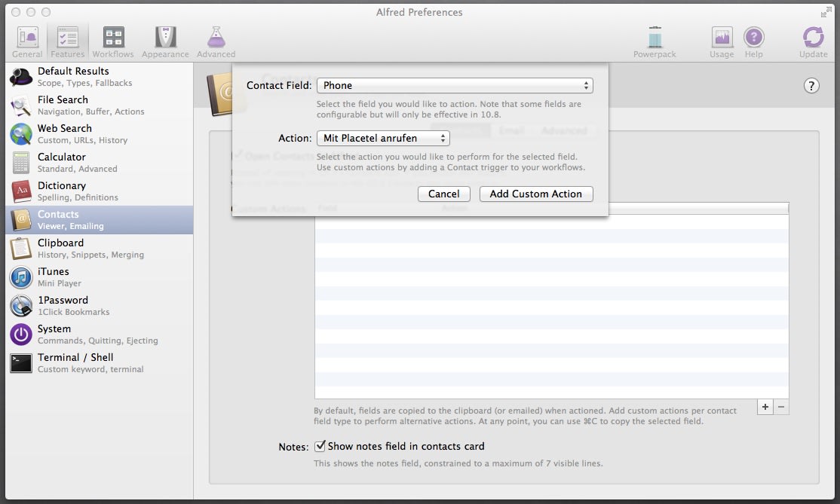This screenshot has width=840, height=504.
Task: Click the Update toolbar icon
Action: (813, 38)
